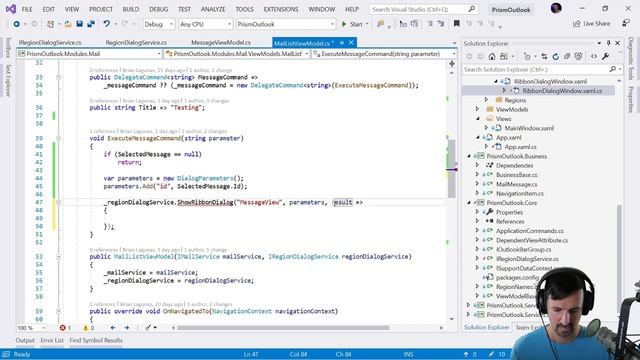Go to previous issue arrow below editor
Viewport: 640px width, 360px height.
[113, 328]
